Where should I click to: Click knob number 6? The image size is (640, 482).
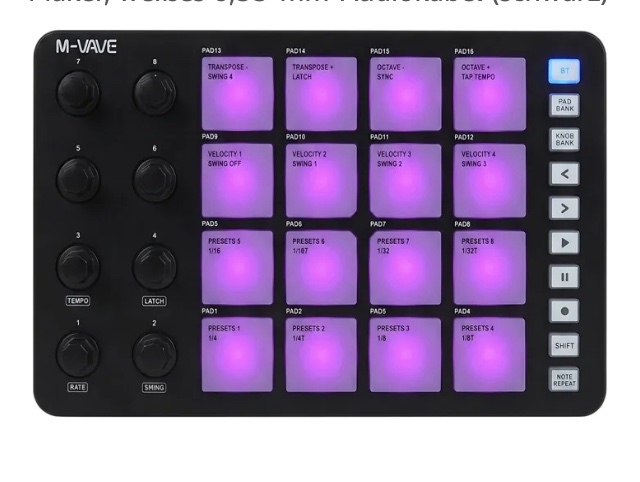point(154,180)
